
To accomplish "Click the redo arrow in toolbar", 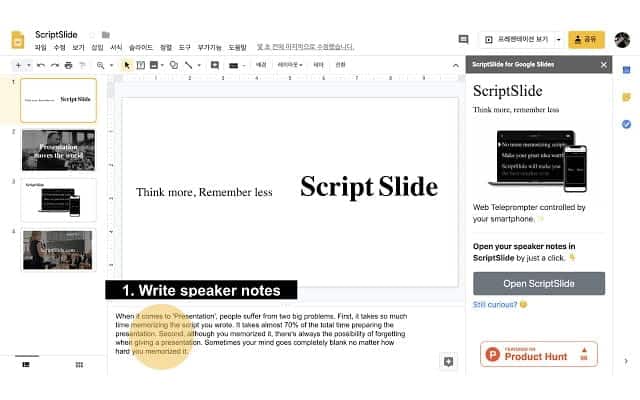I will (55, 65).
